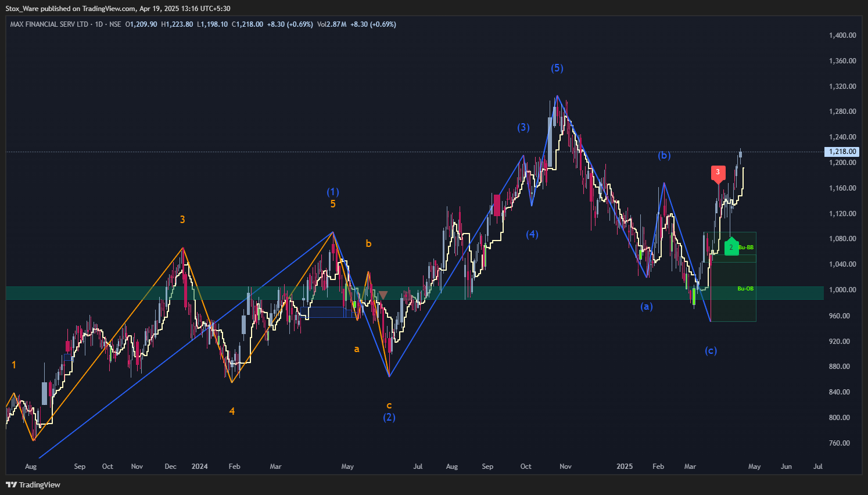This screenshot has height=495, width=868.
Task: Select the orange wave label 3
Action: coord(182,219)
